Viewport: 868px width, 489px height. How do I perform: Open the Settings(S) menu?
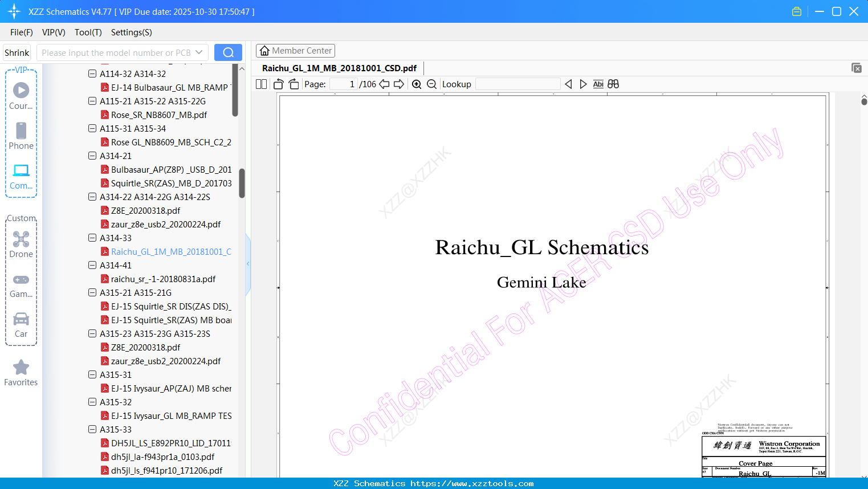[x=132, y=32]
